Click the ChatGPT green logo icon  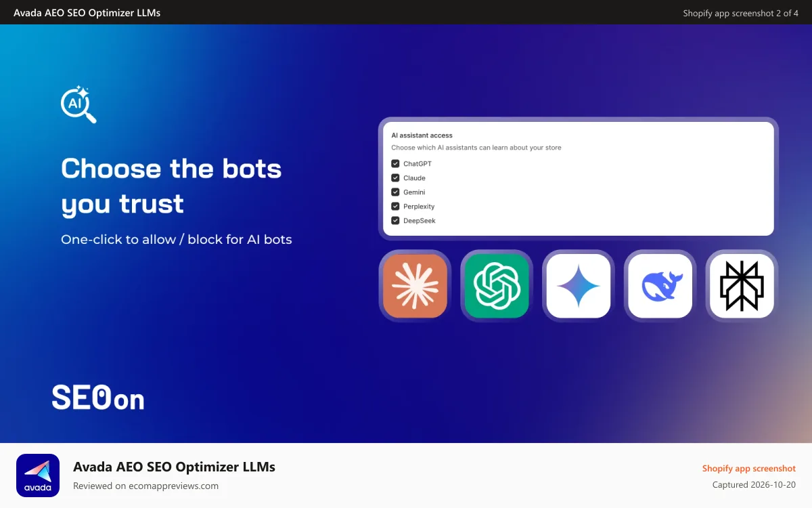497,286
